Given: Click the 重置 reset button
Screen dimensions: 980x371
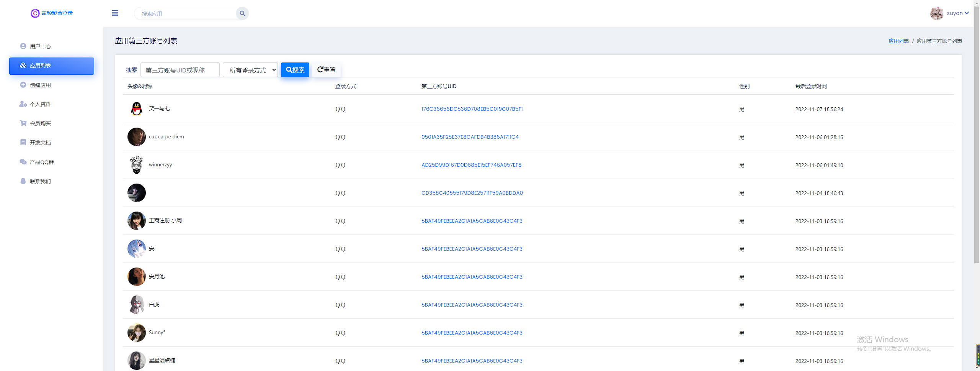Looking at the screenshot, I should pyautogui.click(x=327, y=70).
